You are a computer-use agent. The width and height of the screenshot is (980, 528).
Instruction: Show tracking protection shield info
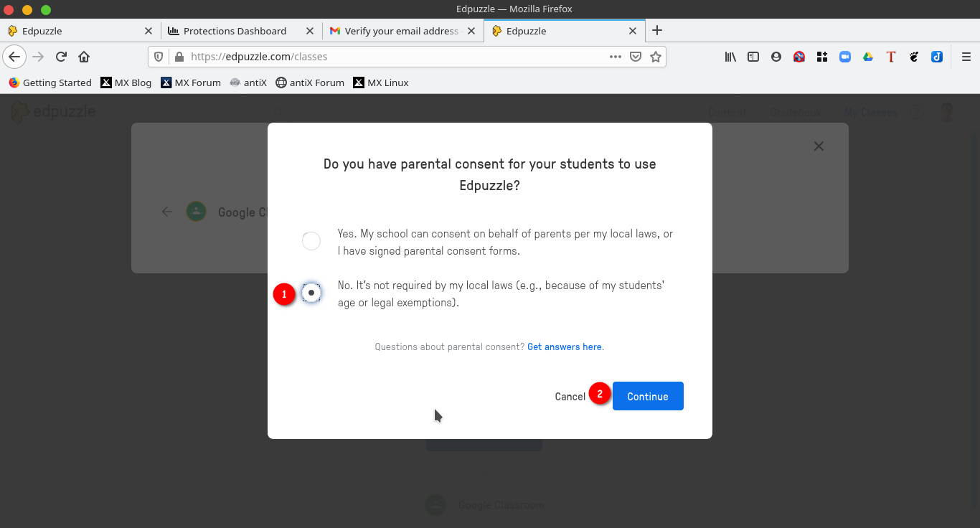(x=159, y=57)
